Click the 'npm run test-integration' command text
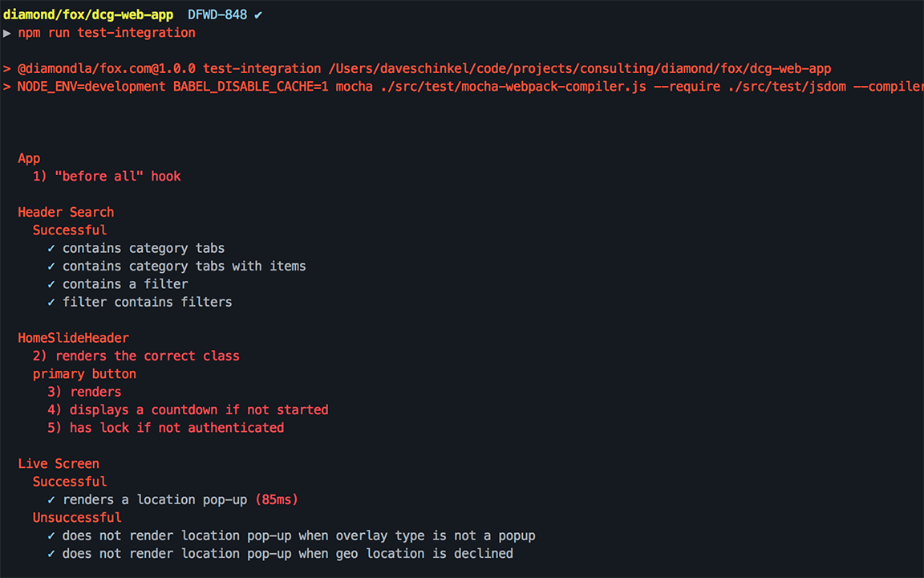The width and height of the screenshot is (924, 578). 107,33
